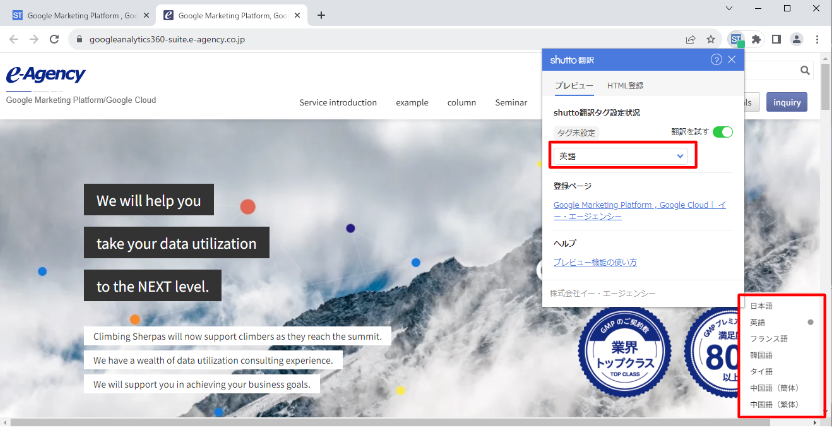Click the タグ未設定 status badge

576,133
